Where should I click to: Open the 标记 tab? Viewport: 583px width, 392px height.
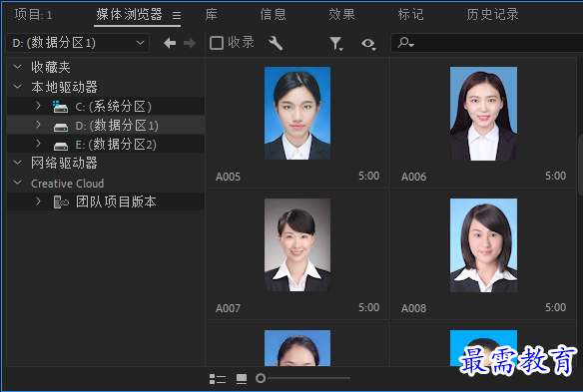pos(410,15)
